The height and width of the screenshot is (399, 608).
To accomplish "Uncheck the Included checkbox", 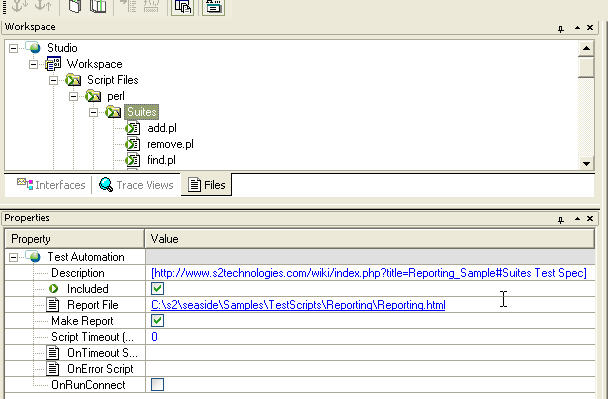I will [157, 288].
